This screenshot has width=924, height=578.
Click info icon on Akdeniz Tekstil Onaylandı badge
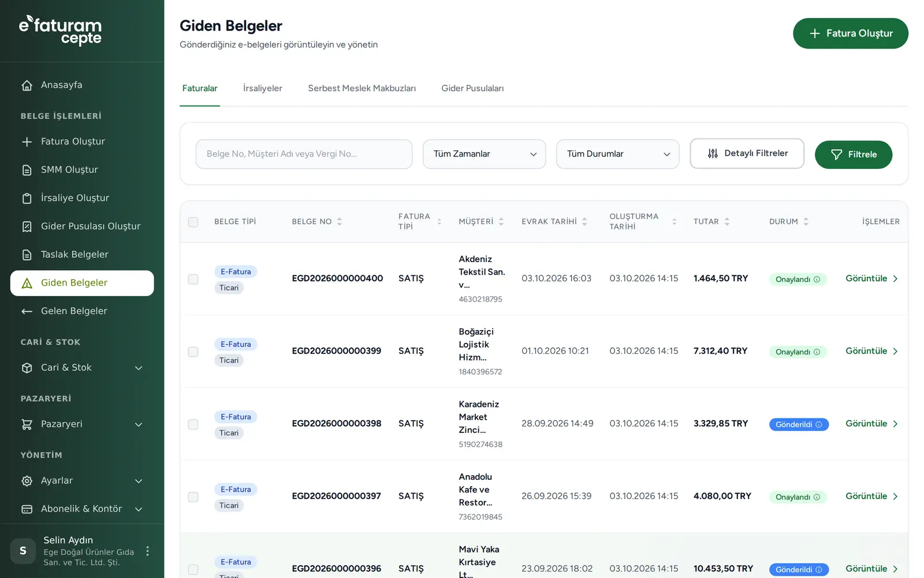pyautogui.click(x=817, y=280)
